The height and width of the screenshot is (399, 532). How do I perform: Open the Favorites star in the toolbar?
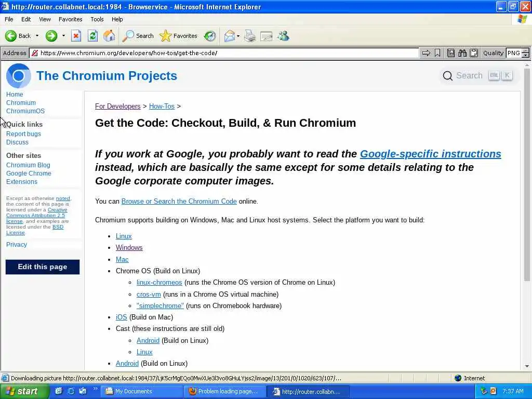point(179,36)
